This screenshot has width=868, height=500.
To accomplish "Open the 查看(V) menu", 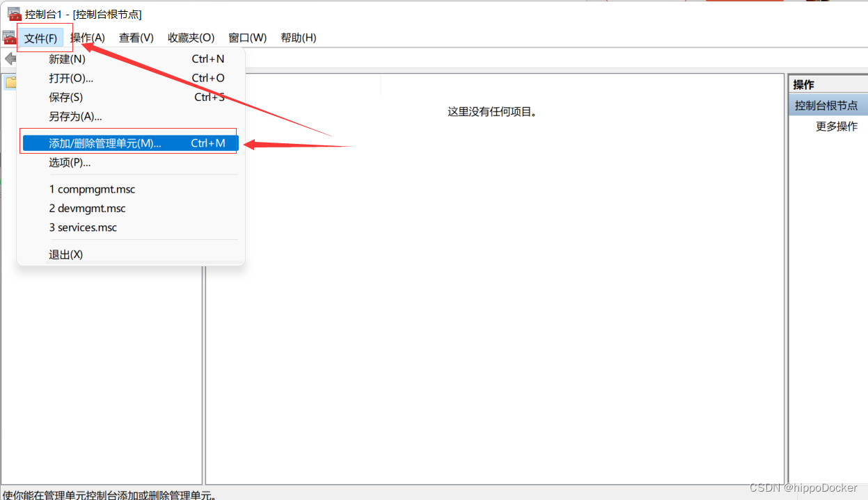I will click(136, 38).
